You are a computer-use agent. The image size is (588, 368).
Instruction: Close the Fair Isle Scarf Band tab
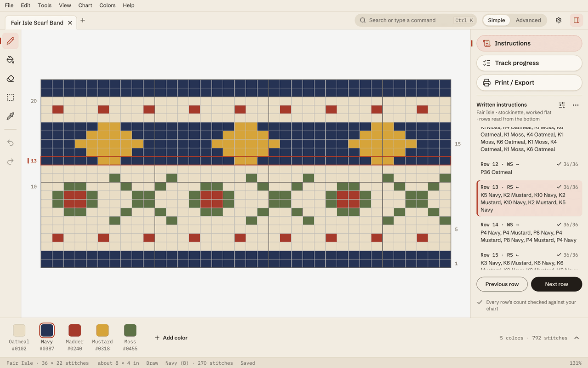click(x=70, y=23)
